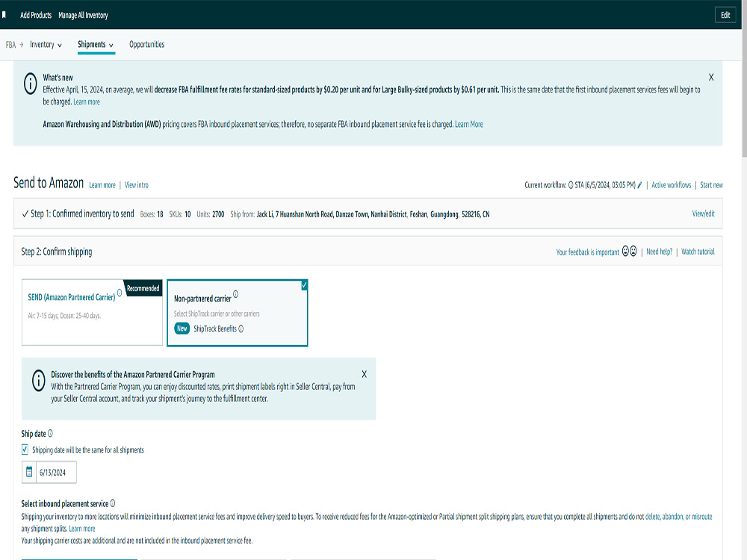Click FBA breadcrumb

[x=10, y=45]
